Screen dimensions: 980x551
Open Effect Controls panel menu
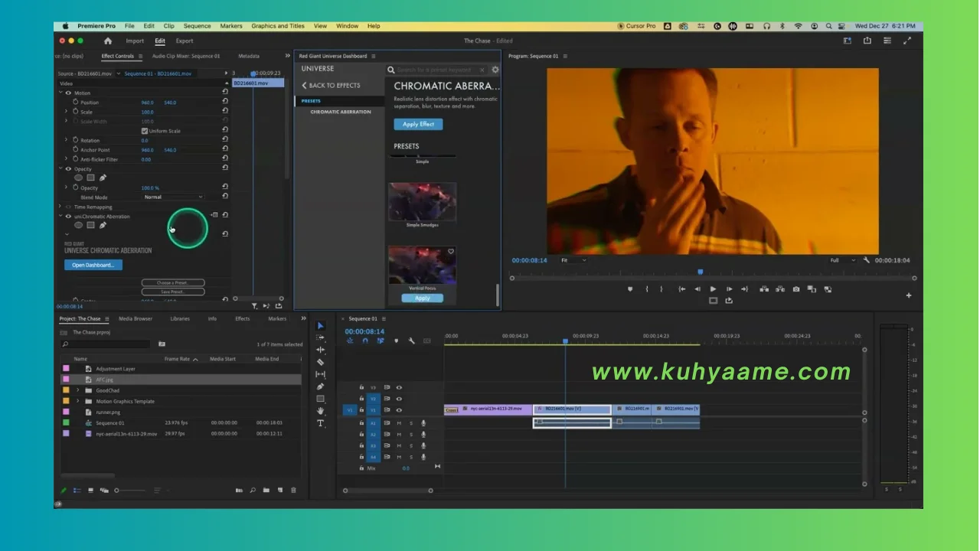click(x=140, y=56)
